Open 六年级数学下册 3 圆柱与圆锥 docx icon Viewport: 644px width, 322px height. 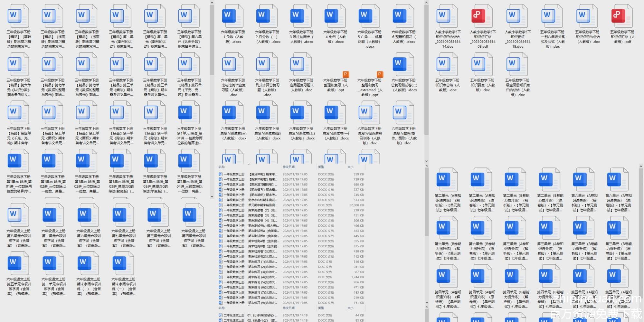(x=301, y=16)
